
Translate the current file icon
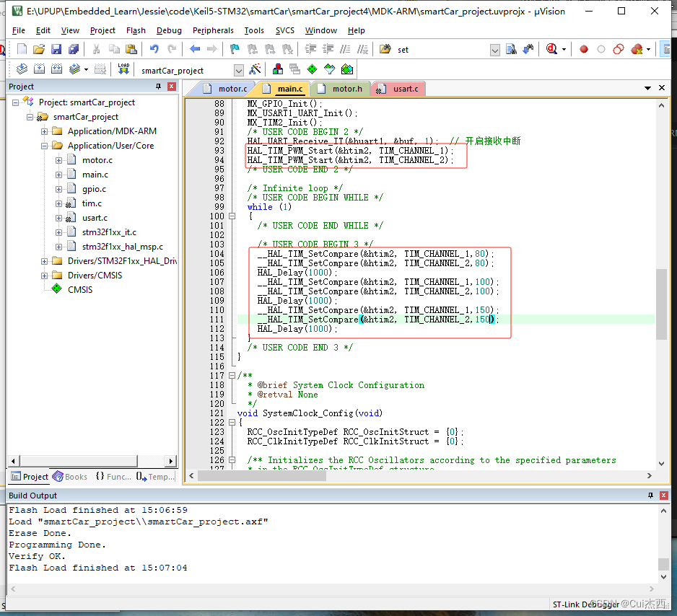(x=22, y=69)
